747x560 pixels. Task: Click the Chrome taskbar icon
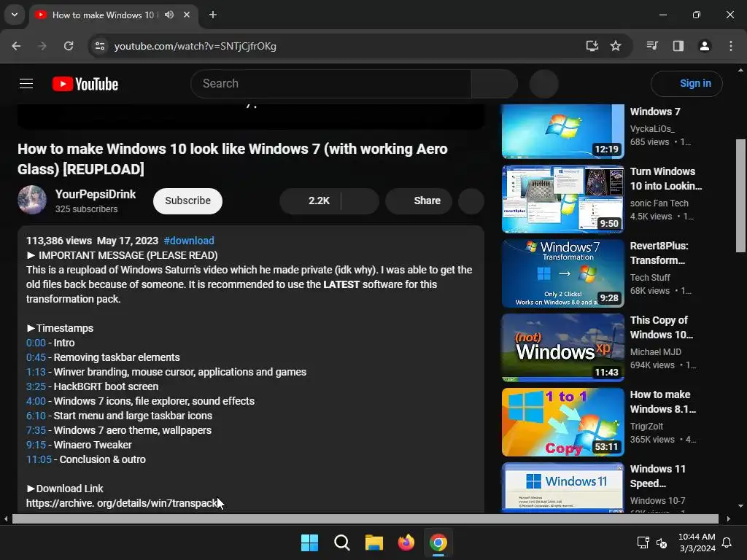pos(438,542)
